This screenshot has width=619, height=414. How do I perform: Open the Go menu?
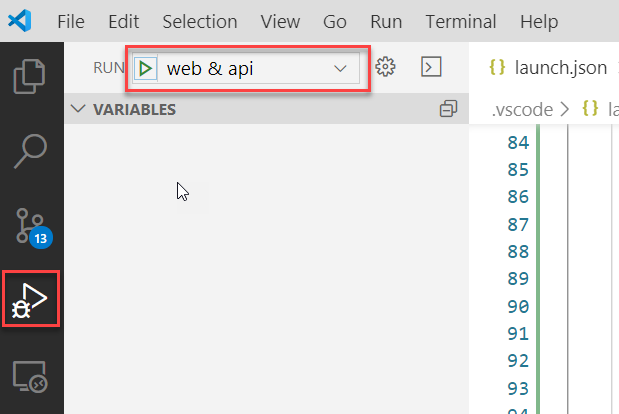335,22
